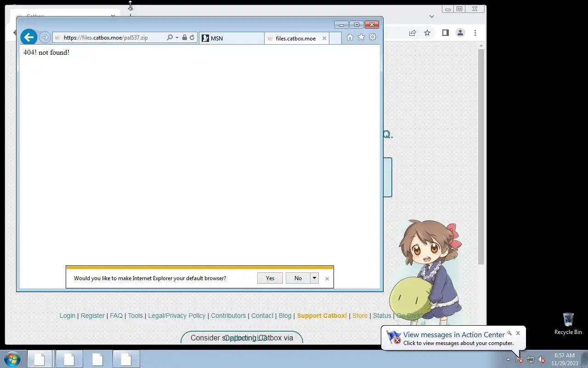Image resolution: width=588 pixels, height=368 pixels.
Task: Click the Internet Explorer forward arrow button
Action: (x=45, y=37)
